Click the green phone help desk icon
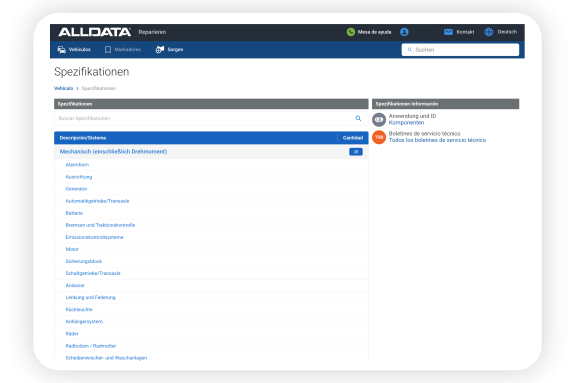Screen dimensions: 575x383 351,32
